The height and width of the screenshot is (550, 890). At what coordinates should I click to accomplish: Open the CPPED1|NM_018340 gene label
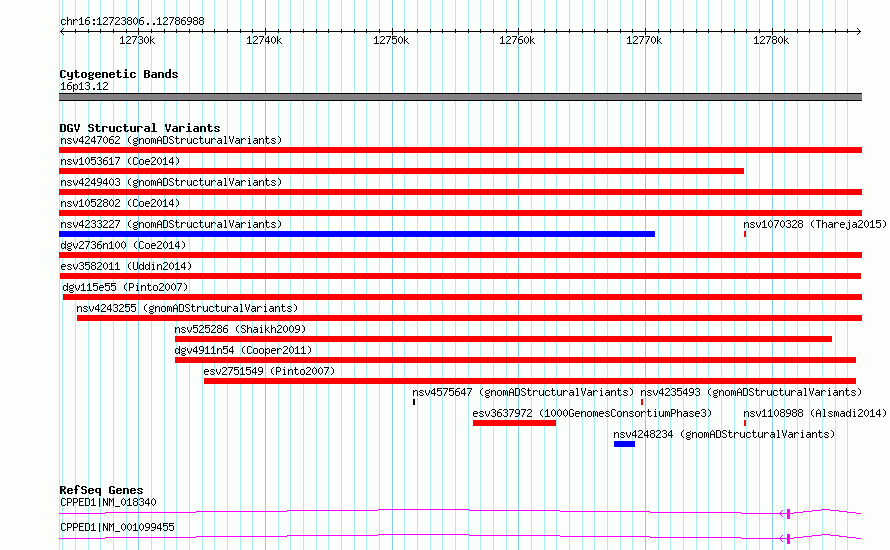(x=108, y=502)
